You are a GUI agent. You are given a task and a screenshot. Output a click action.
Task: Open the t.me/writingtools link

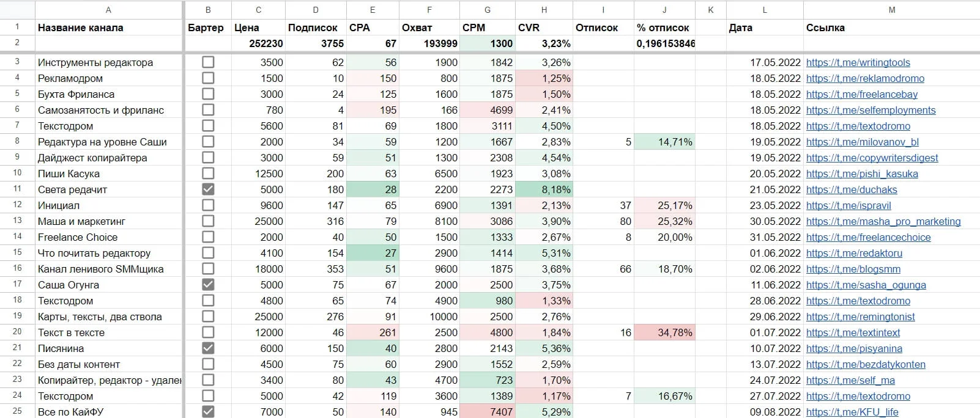(858, 62)
